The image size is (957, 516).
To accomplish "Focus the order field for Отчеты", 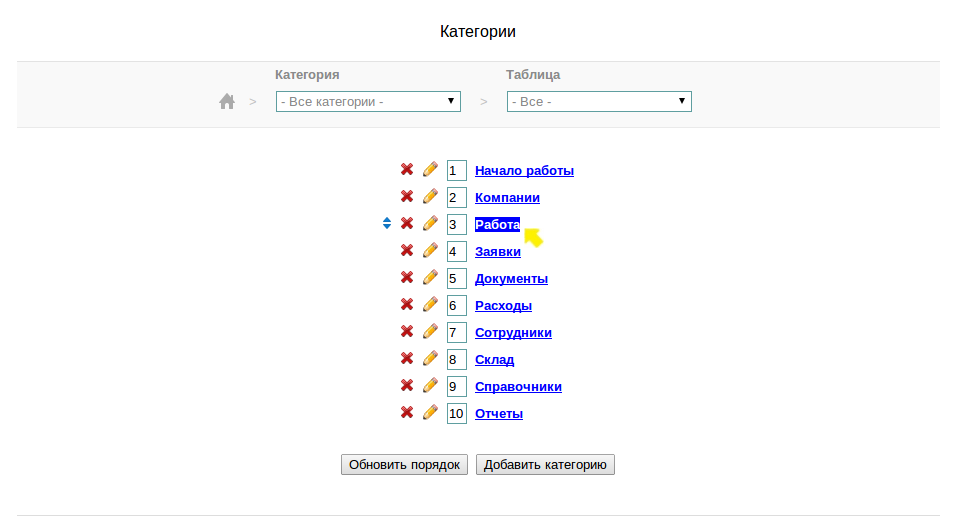I will [x=456, y=413].
